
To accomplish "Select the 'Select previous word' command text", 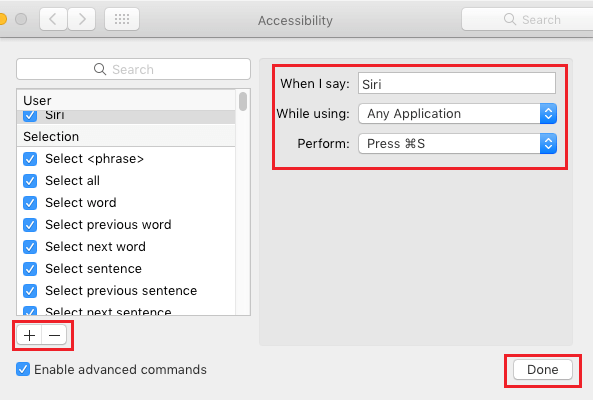I will (108, 225).
